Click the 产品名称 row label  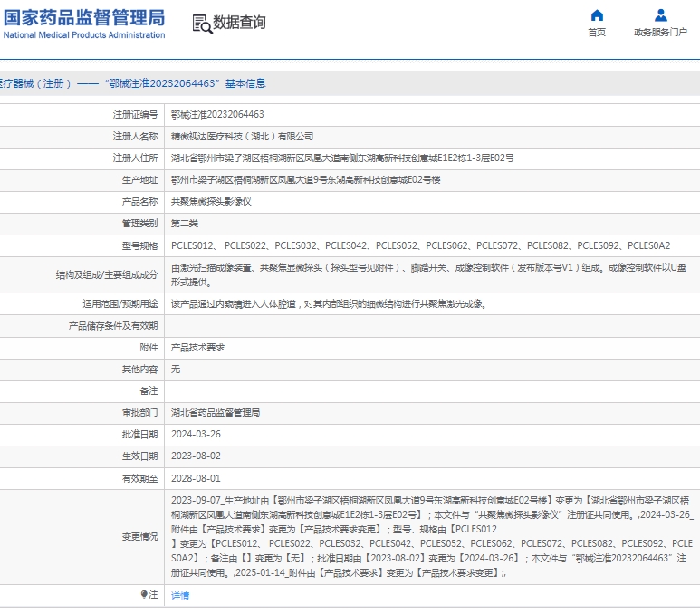139,202
